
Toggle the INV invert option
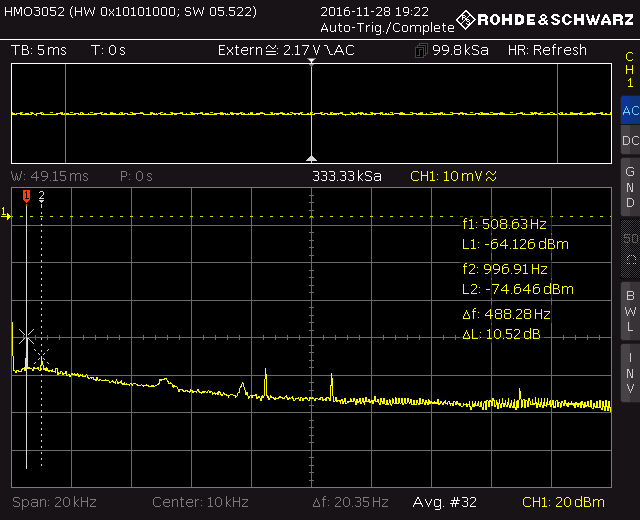(629, 371)
